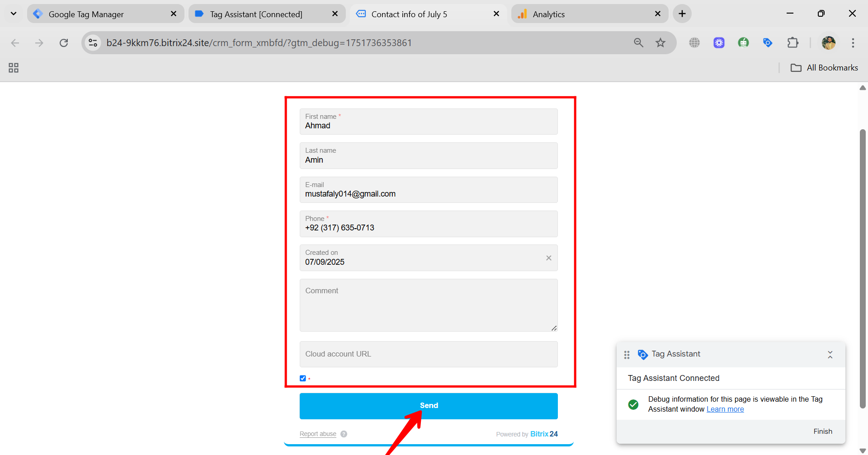Open a new browser tab
The image size is (868, 455).
(x=682, y=14)
